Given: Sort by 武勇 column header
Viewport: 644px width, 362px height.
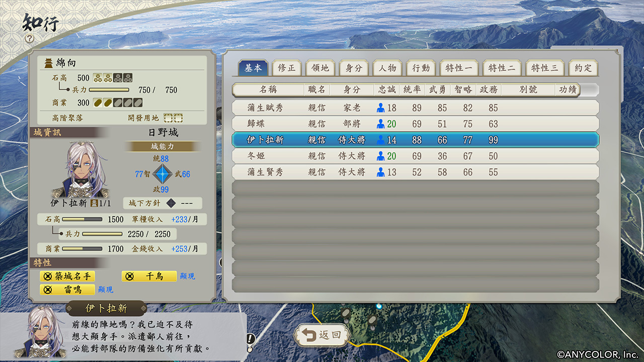Looking at the screenshot, I should (x=438, y=89).
